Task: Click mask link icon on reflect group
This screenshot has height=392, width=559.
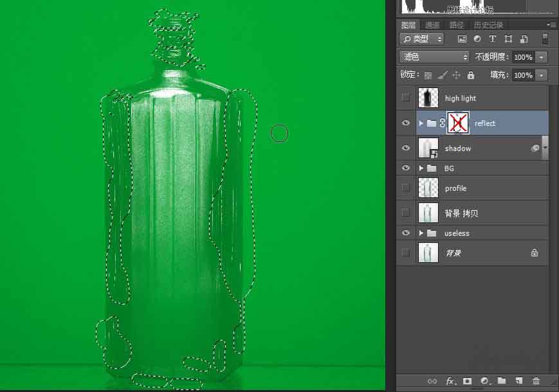Action: [x=443, y=123]
